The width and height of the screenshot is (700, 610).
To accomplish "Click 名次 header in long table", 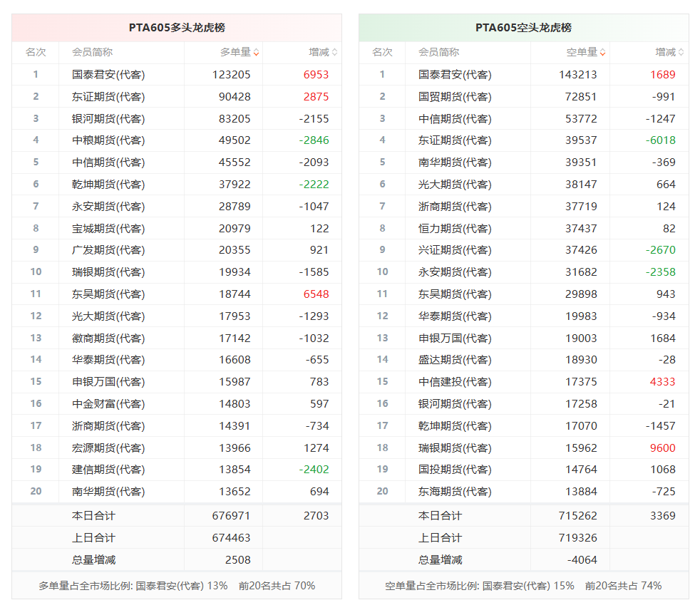I will pyautogui.click(x=36, y=52).
